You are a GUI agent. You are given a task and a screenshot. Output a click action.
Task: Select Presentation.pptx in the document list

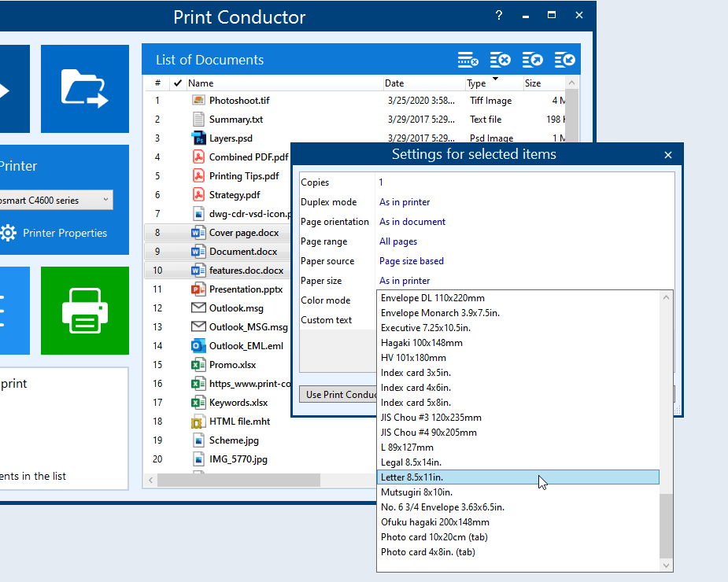(246, 289)
